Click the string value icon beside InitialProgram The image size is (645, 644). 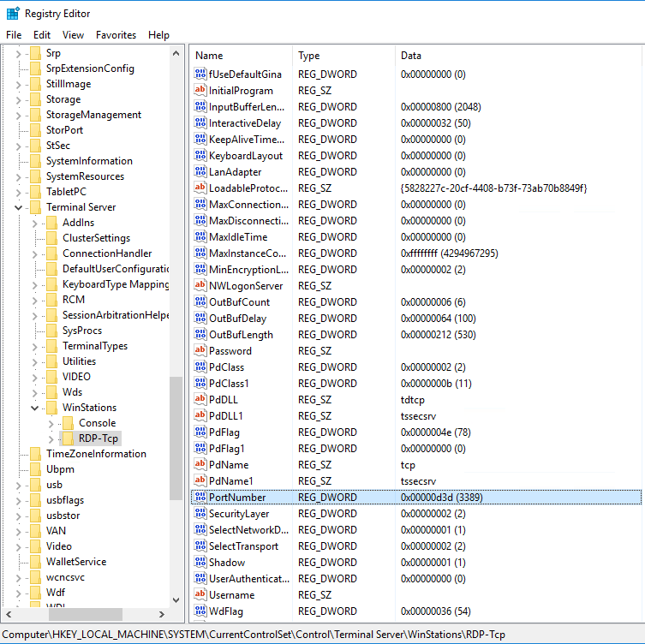click(200, 91)
